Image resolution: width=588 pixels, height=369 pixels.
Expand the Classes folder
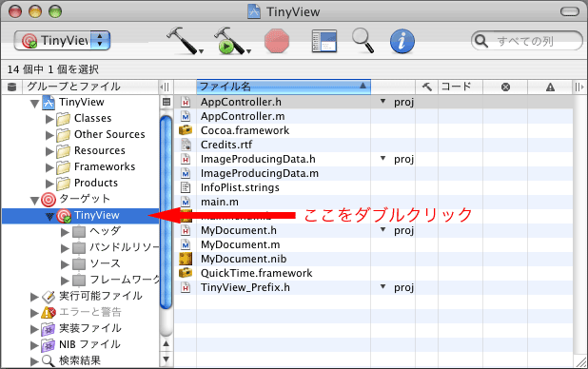(x=49, y=119)
